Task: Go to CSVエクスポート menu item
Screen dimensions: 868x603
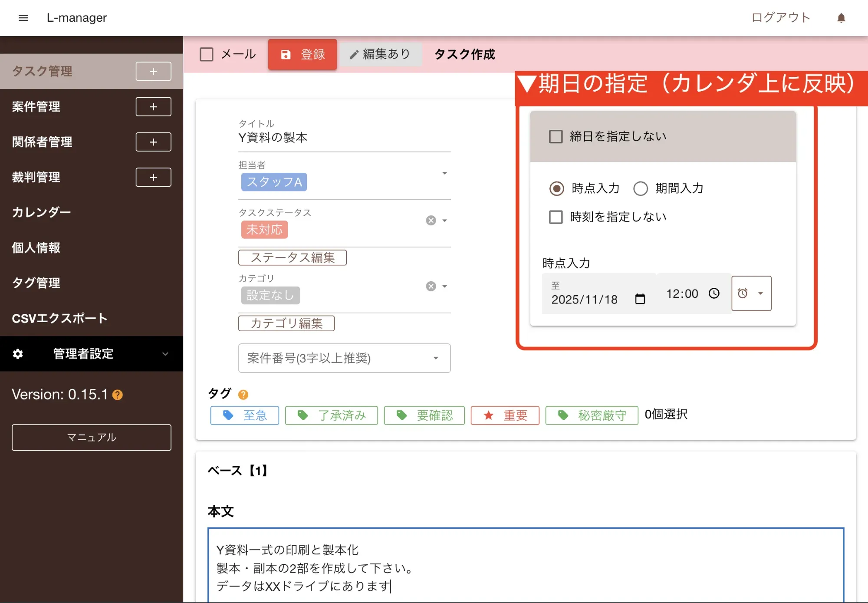Action: tap(59, 318)
